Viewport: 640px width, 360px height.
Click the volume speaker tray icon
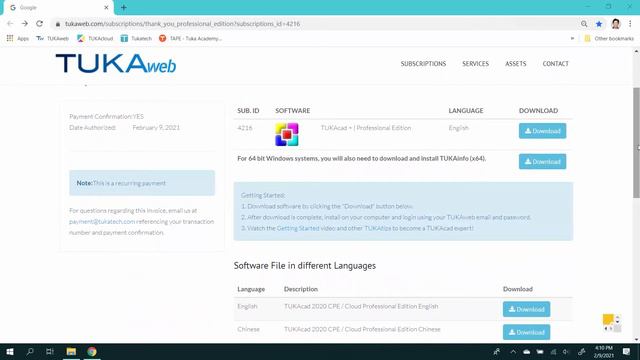(x=566, y=352)
